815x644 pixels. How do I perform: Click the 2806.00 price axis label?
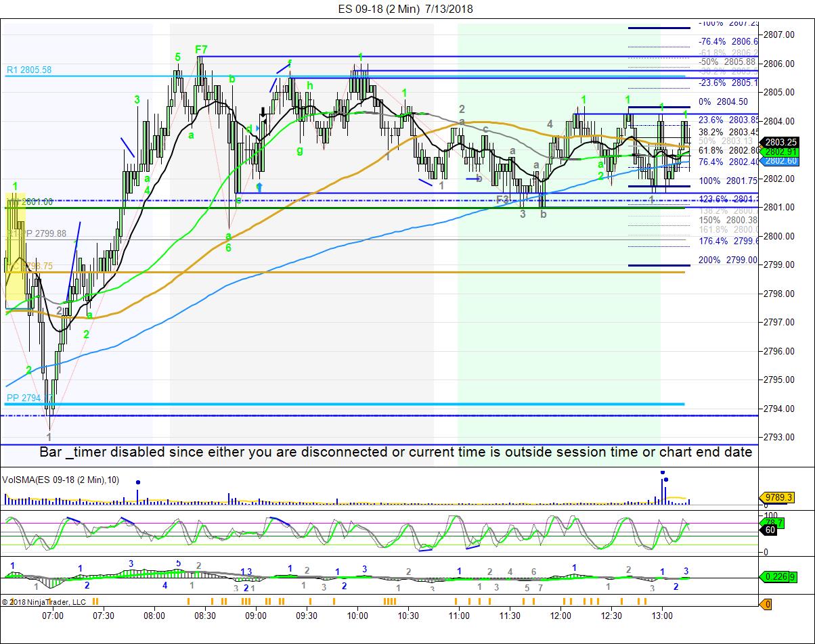(x=780, y=64)
